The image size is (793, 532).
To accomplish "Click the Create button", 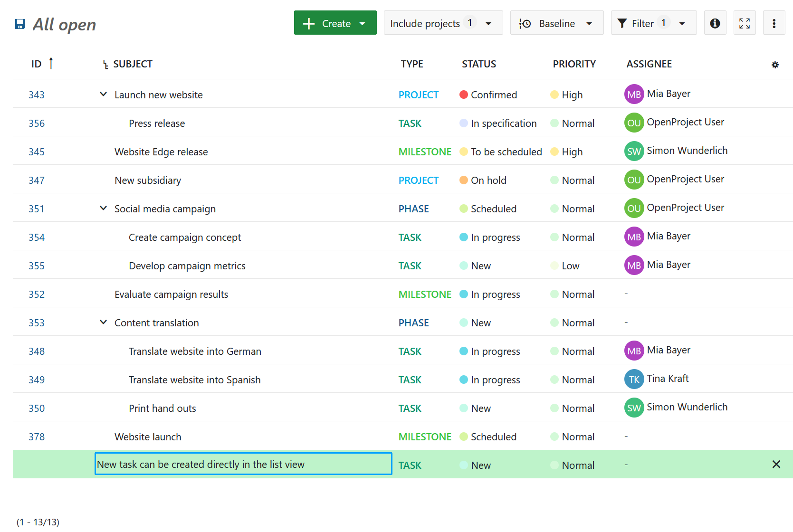I will pyautogui.click(x=335, y=23).
